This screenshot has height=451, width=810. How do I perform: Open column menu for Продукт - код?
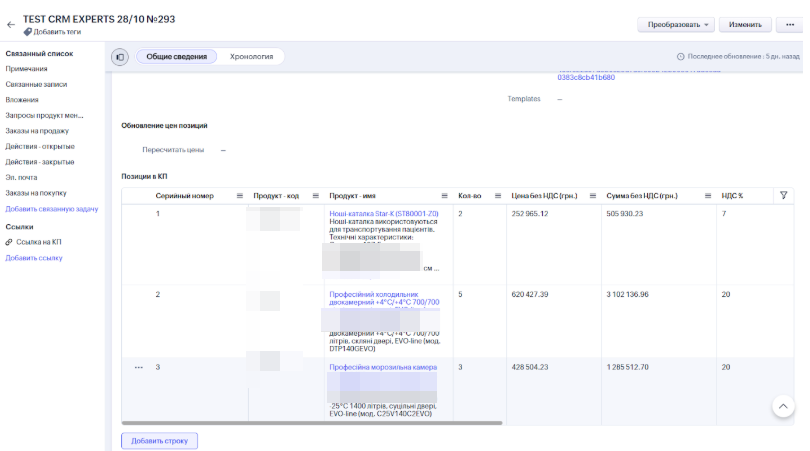(316, 196)
